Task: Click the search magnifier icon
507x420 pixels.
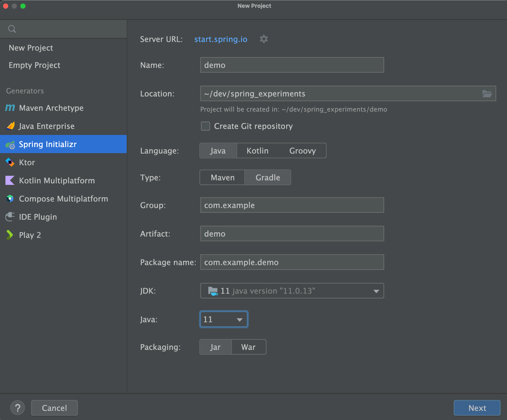Action: [x=12, y=29]
